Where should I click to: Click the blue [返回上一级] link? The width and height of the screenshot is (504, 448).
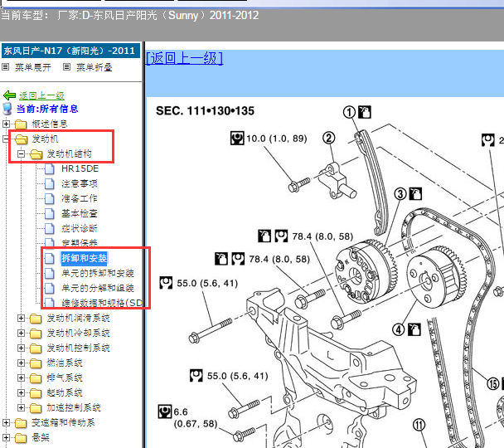click(x=184, y=58)
